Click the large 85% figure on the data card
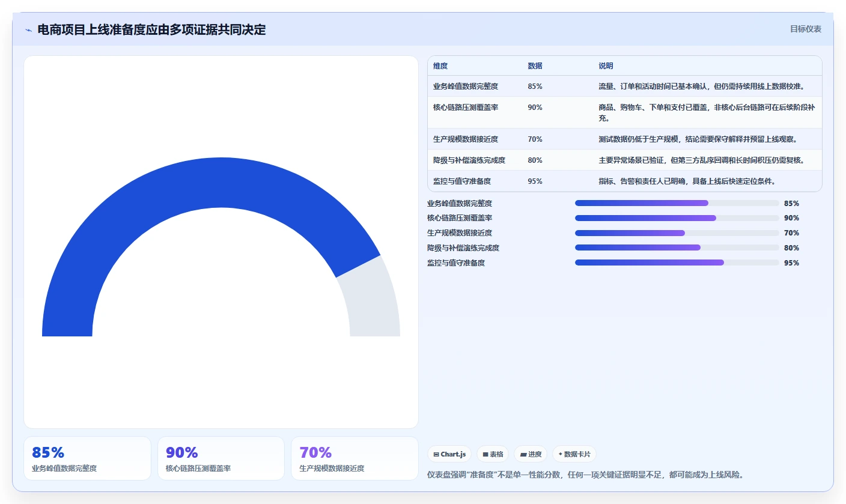The height and width of the screenshot is (504, 846). click(x=48, y=452)
